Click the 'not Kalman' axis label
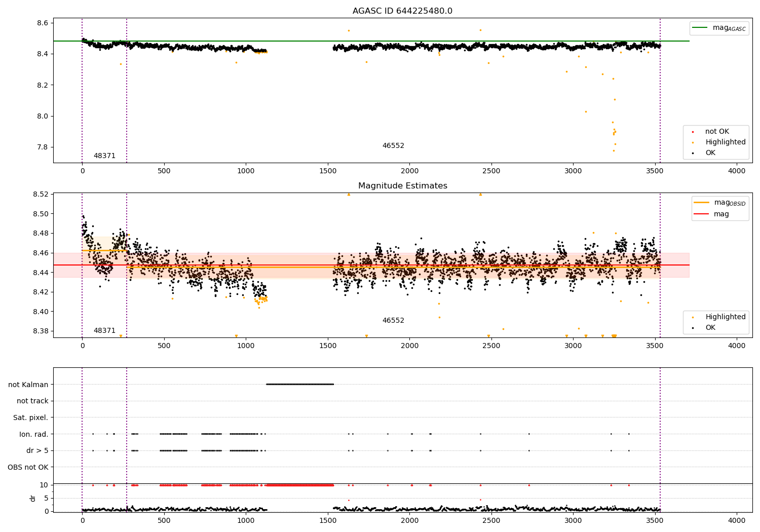 28,385
